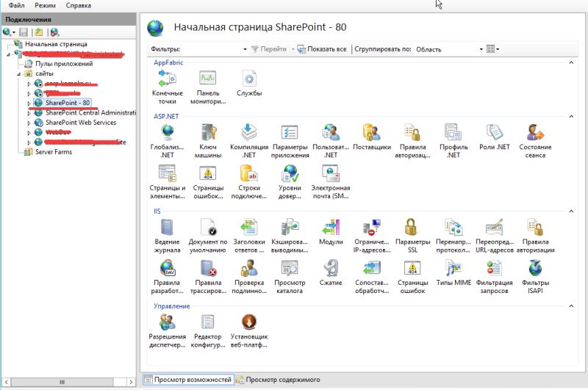Open Ведение журнала feature
This screenshot has width=588, height=390.
pyautogui.click(x=168, y=236)
